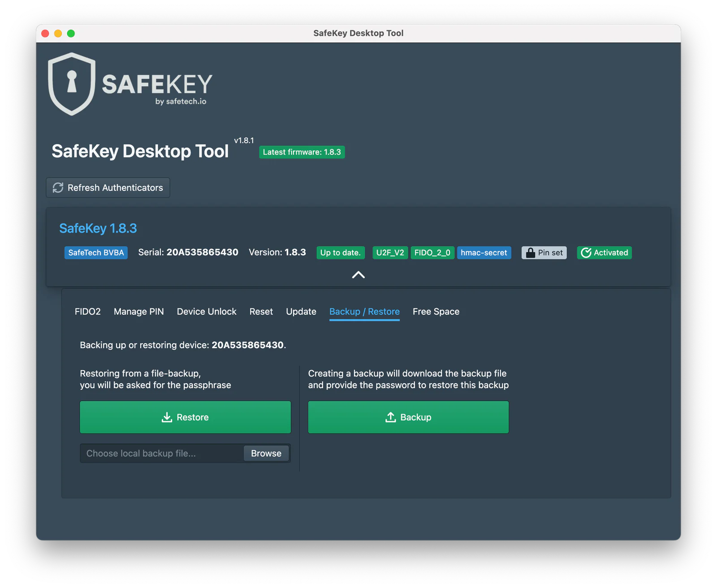Click the refresh arrows icon
The height and width of the screenshot is (588, 717).
(x=58, y=188)
